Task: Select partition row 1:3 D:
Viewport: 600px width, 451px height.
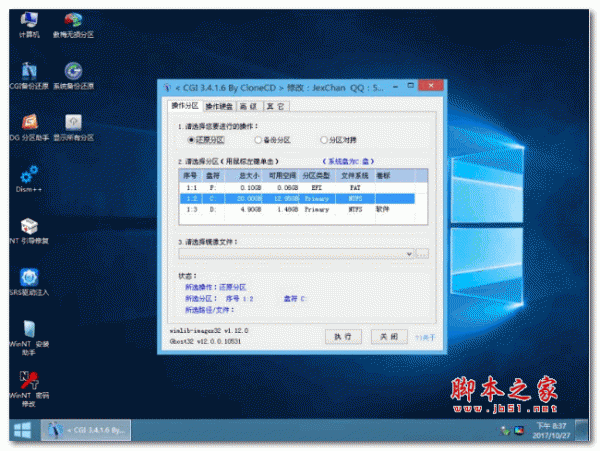Action: coord(297,210)
